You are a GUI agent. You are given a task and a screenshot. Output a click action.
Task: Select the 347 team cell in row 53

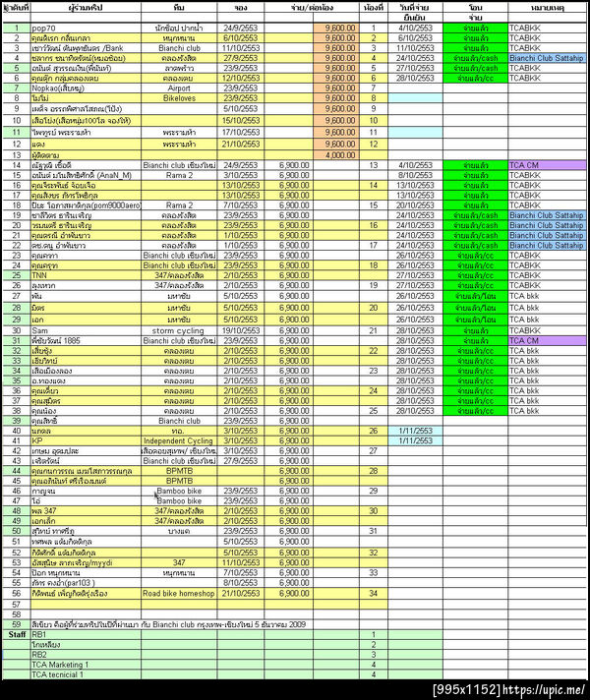(179, 563)
